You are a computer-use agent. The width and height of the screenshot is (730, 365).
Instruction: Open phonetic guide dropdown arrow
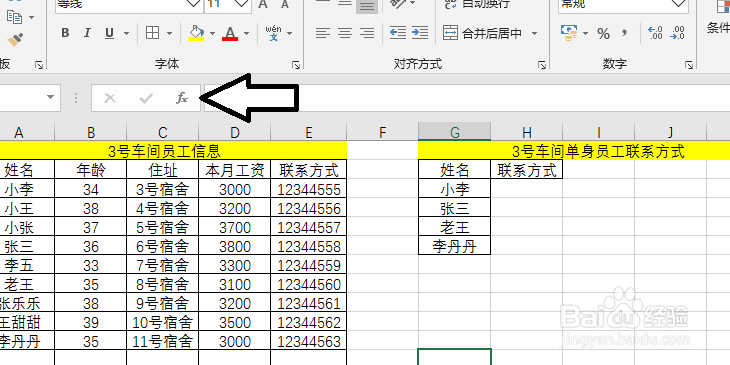(x=290, y=34)
